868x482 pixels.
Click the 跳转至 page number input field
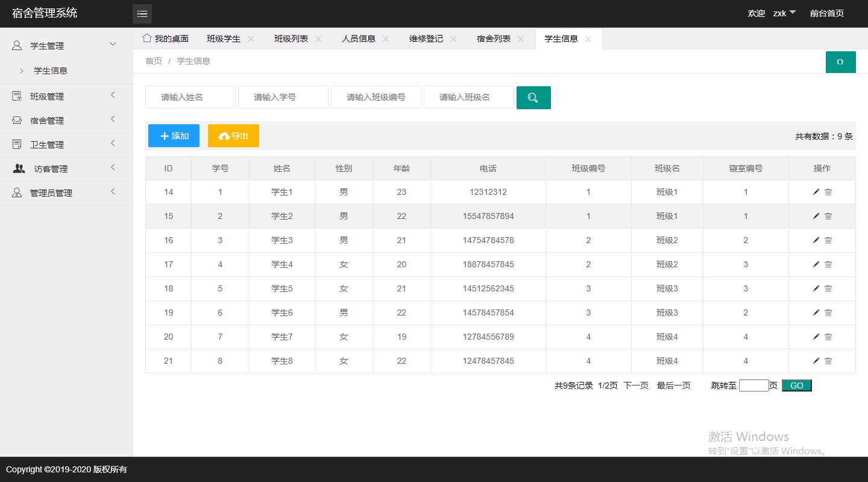tap(753, 385)
